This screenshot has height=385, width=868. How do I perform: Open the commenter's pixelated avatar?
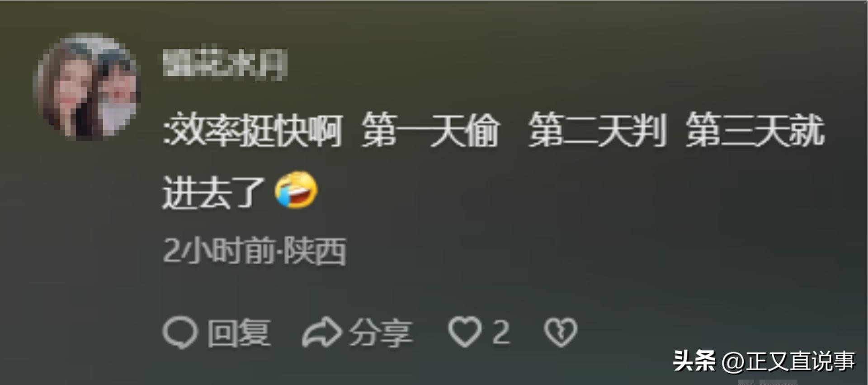89,87
